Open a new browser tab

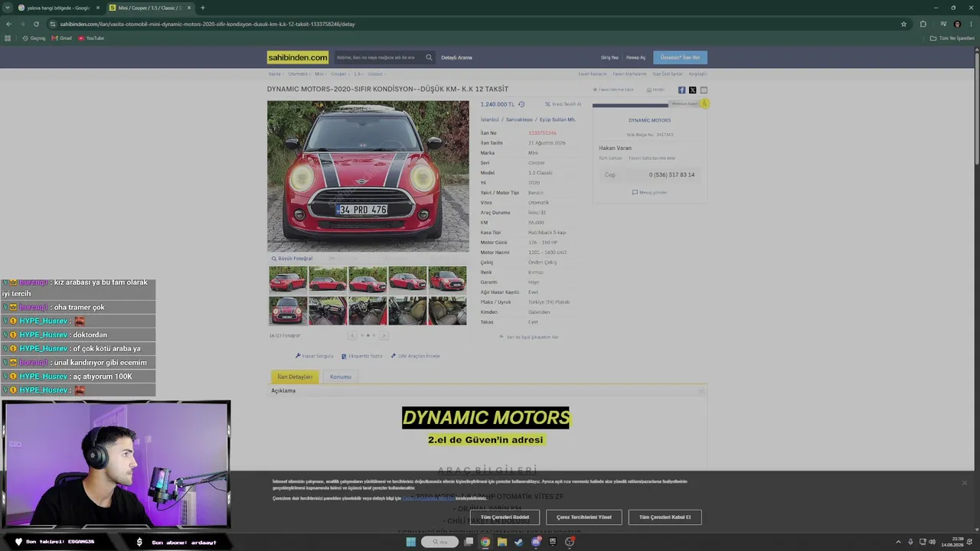(202, 8)
